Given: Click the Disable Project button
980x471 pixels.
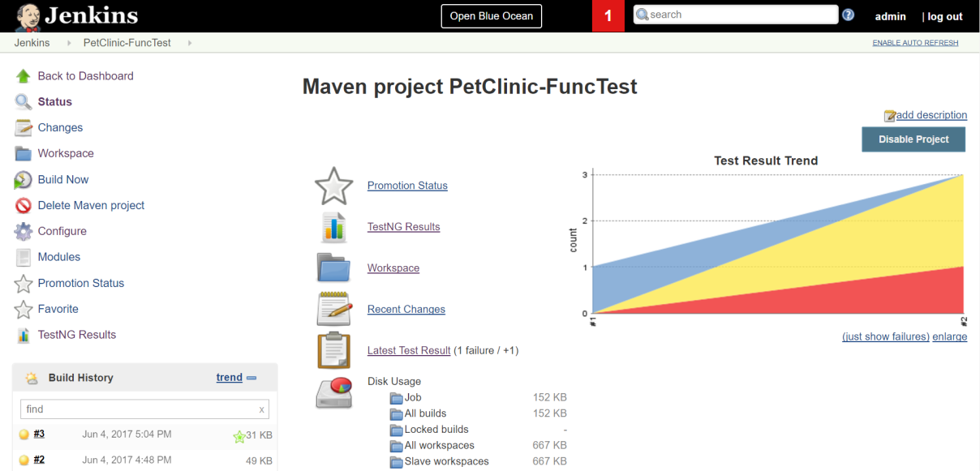Looking at the screenshot, I should pos(913,139).
